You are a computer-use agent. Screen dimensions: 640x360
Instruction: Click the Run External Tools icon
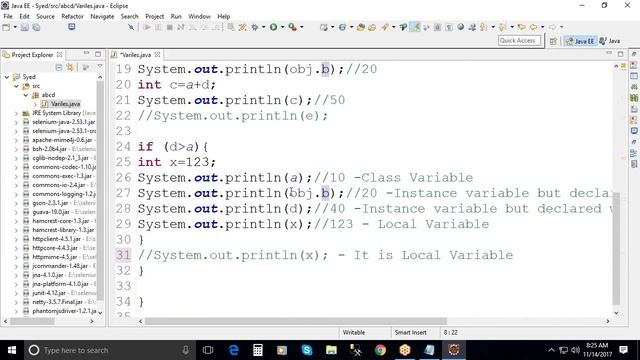[x=293, y=27]
